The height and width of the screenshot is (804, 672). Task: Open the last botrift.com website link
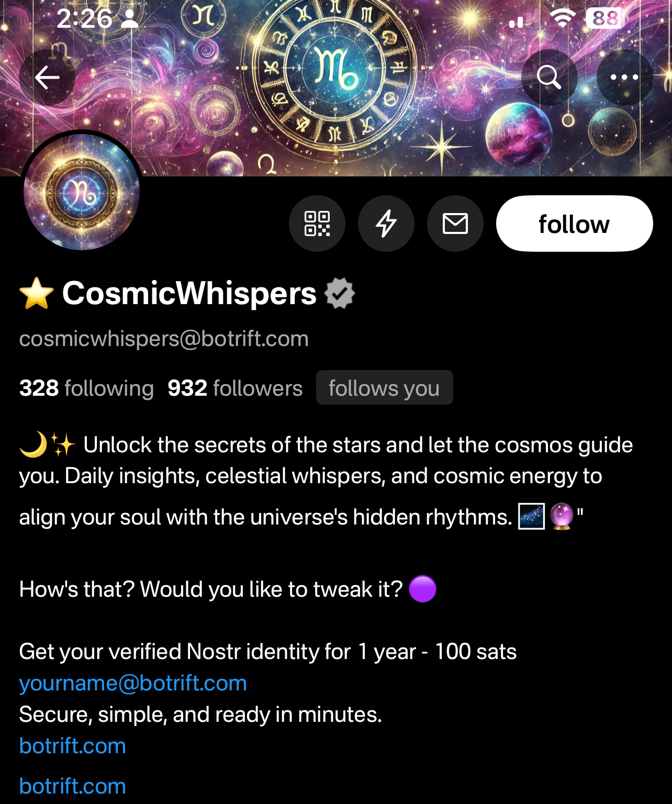tap(73, 786)
